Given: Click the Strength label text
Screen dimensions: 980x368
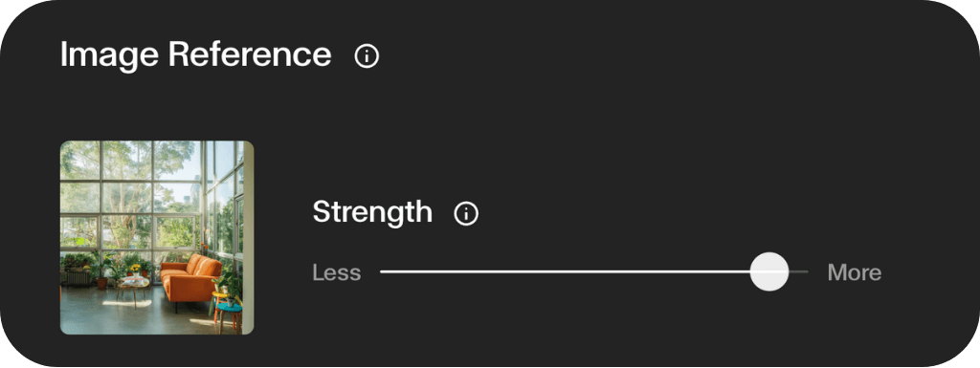Looking at the screenshot, I should 372,213.
